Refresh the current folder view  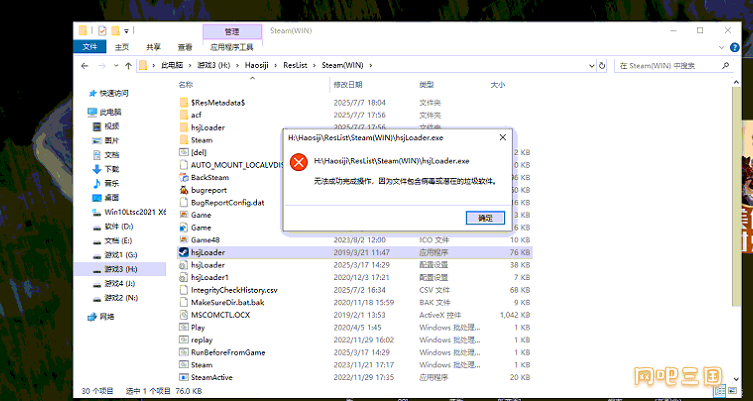pyautogui.click(x=603, y=66)
